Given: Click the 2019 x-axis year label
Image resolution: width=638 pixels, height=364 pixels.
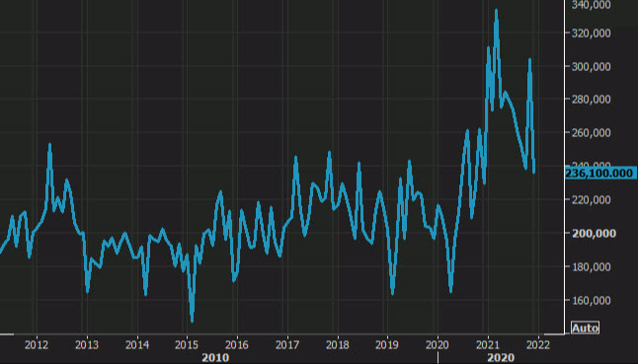Looking at the screenshot, I should (x=387, y=345).
